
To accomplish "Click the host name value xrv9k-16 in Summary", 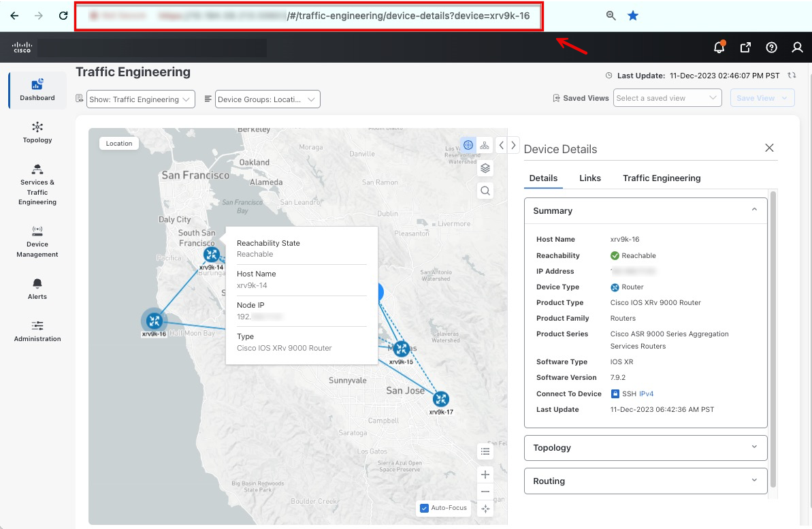I will tap(625, 240).
